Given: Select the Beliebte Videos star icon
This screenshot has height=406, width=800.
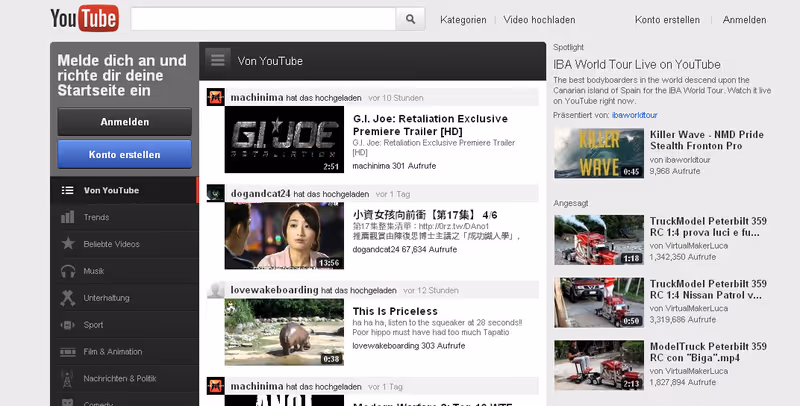Looking at the screenshot, I should (68, 244).
